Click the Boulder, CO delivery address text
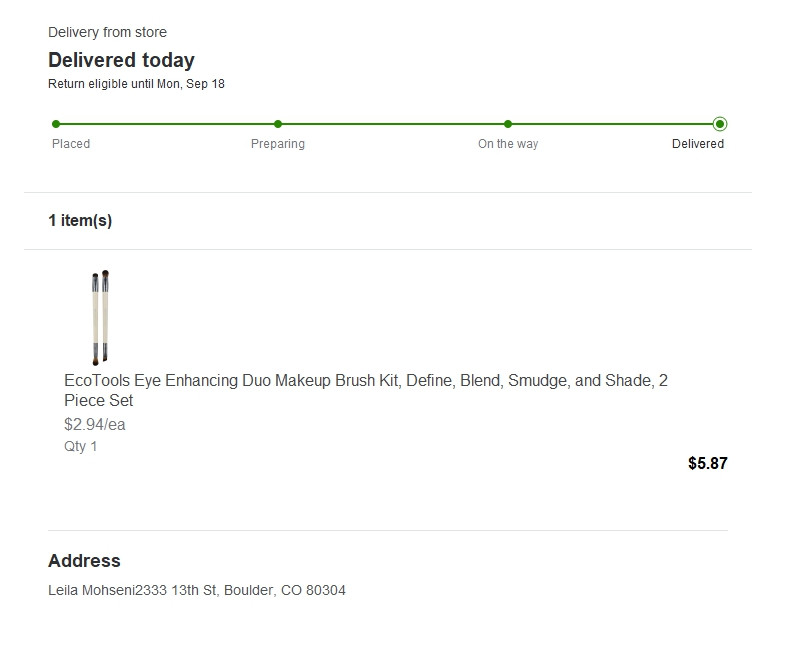This screenshot has width=800, height=666. pyautogui.click(x=197, y=590)
